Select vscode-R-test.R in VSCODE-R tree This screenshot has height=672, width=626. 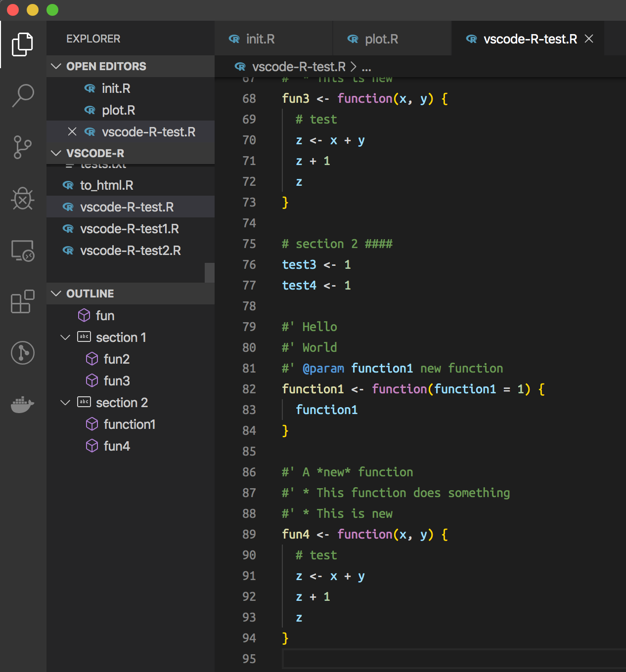click(131, 207)
